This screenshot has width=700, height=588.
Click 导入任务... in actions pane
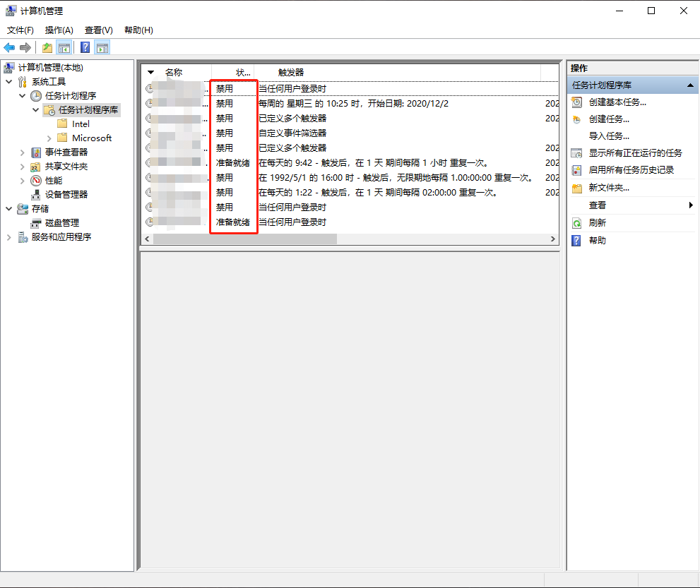tap(609, 136)
